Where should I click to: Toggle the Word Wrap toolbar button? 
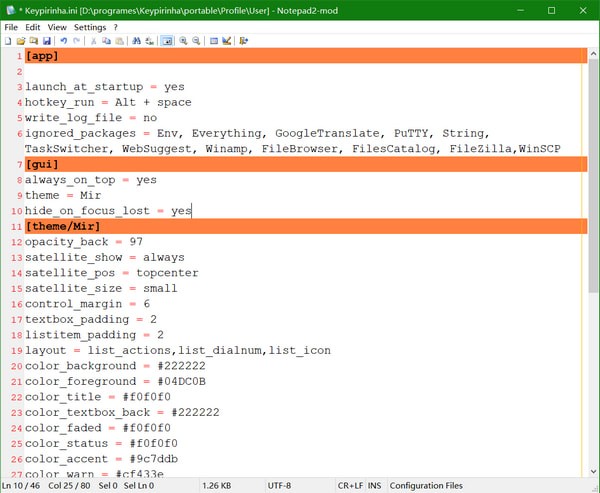click(167, 41)
